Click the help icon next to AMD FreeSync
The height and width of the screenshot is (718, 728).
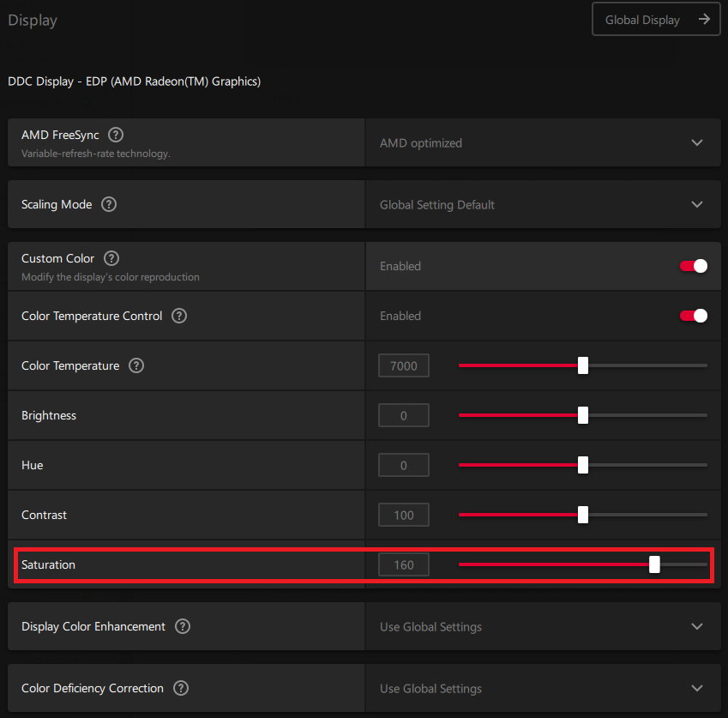116,135
